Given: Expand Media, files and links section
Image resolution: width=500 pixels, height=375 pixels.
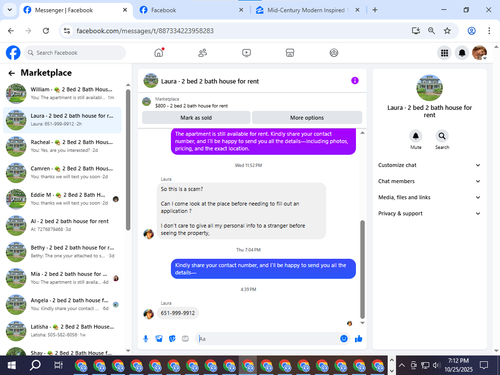Looking at the screenshot, I should [x=429, y=197].
